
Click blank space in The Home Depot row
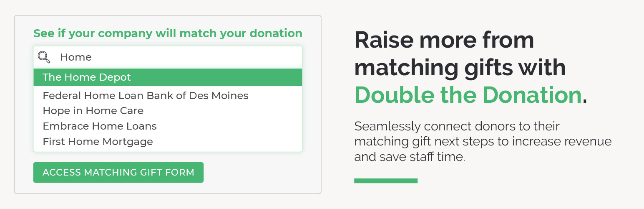click(217, 77)
